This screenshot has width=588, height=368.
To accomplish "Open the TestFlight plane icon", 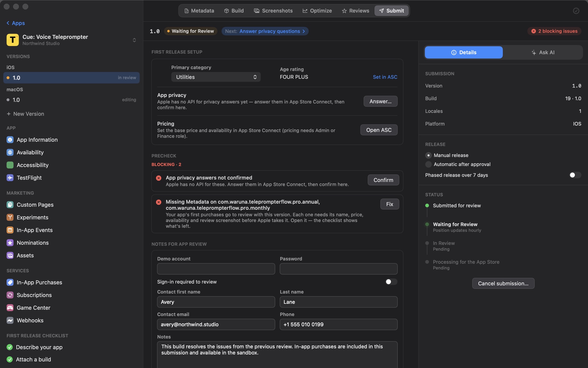I will click(x=10, y=178).
